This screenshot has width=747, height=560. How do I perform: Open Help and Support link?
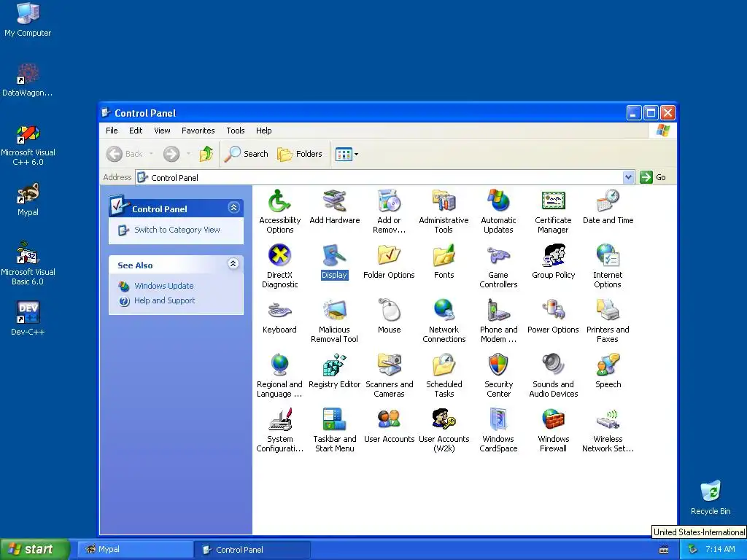pos(164,300)
